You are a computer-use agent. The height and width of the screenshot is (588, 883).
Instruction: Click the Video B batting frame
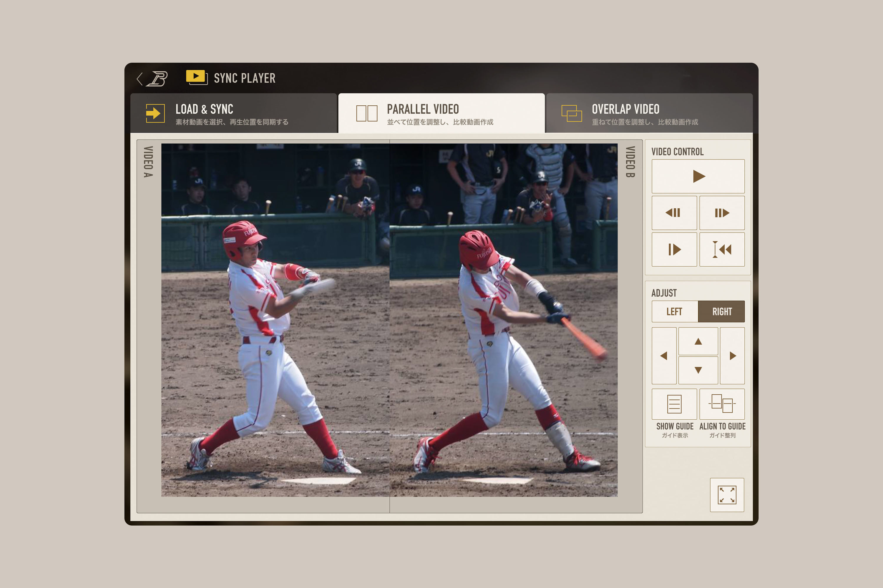pyautogui.click(x=503, y=320)
